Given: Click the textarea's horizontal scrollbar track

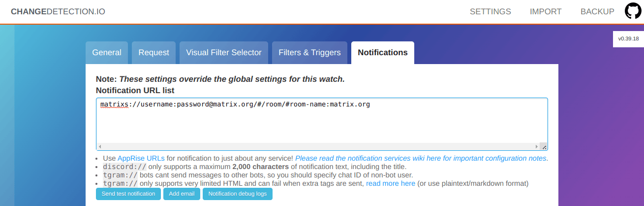Looking at the screenshot, I should click(318, 147).
